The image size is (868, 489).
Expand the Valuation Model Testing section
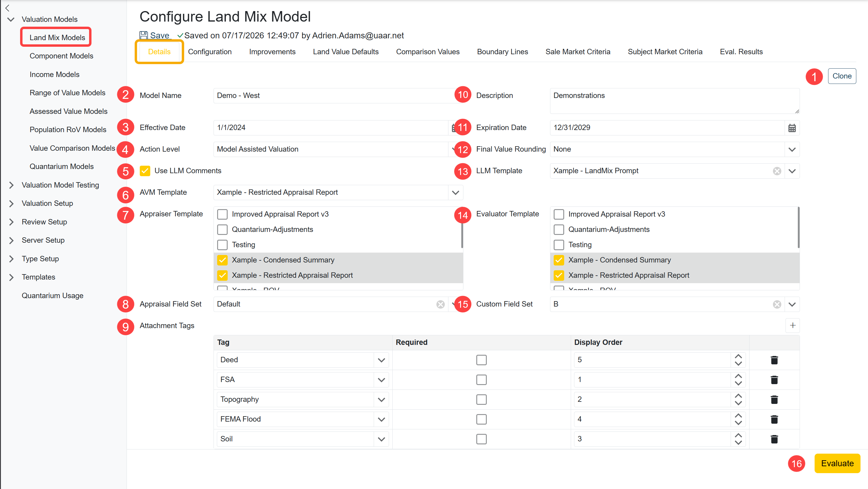pos(11,185)
